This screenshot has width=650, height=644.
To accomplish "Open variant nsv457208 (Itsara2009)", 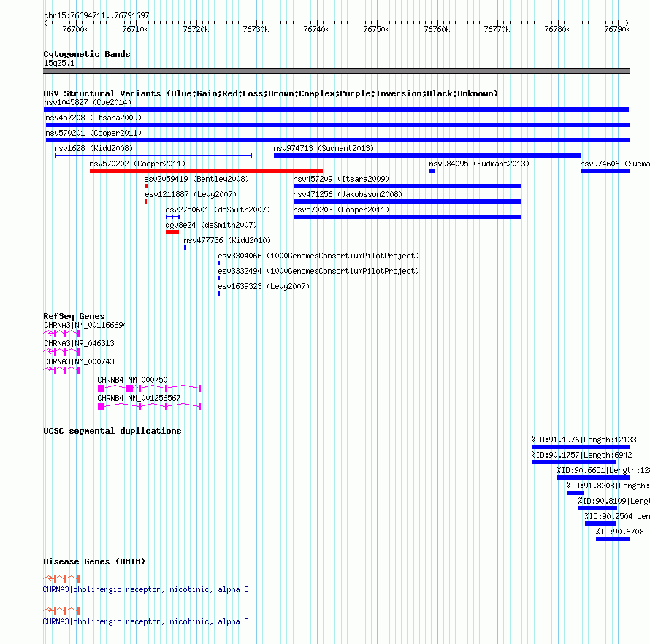I will tap(337, 125).
